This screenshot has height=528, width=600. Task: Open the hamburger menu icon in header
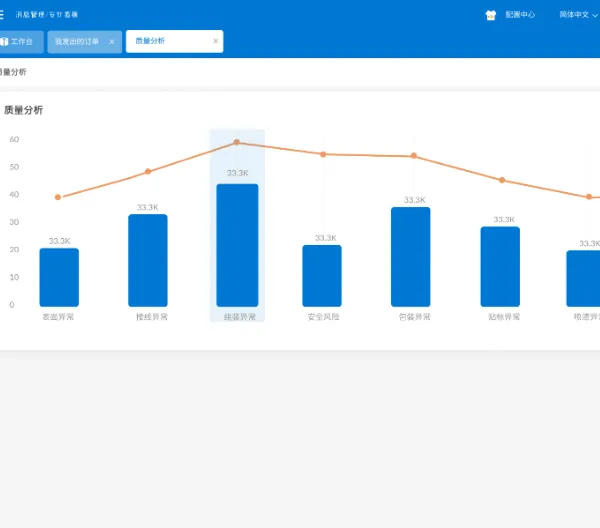click(1, 15)
